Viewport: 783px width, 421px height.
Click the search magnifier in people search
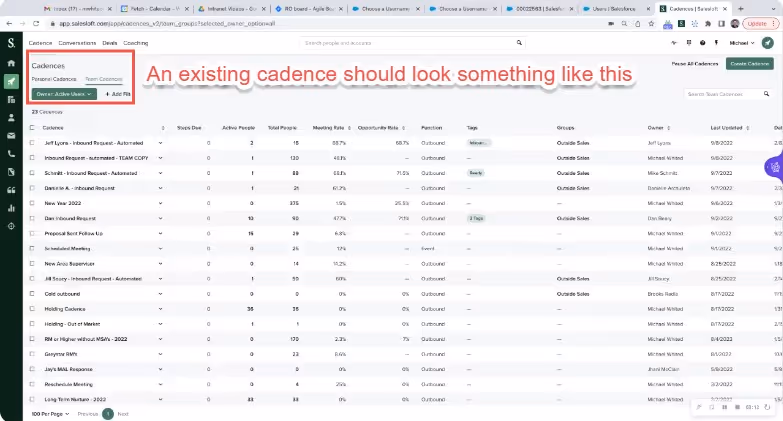[x=519, y=43]
